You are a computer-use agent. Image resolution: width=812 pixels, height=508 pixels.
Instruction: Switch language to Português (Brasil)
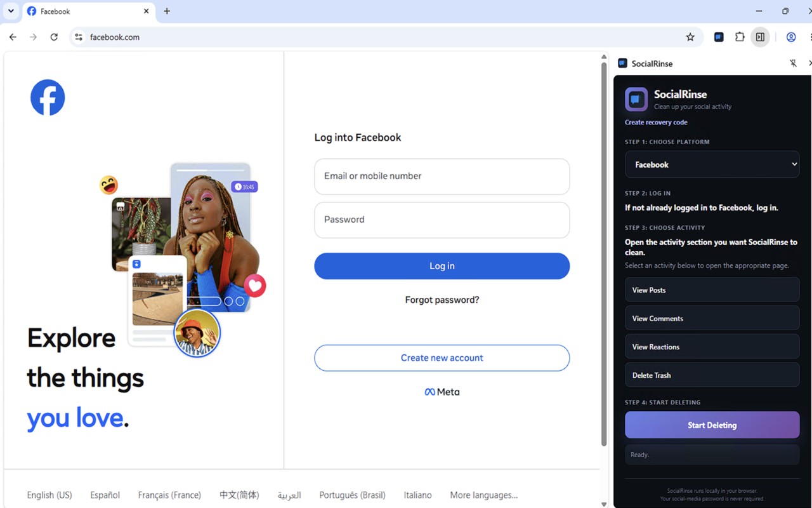point(352,495)
